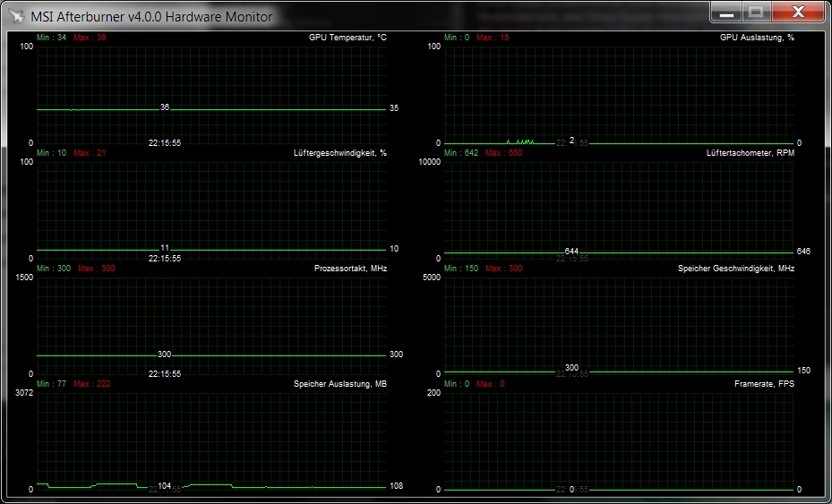Click 'Max : 300' on Speicher Geschwindigkeit graph
Screen dimensions: 832x504
pos(503,269)
